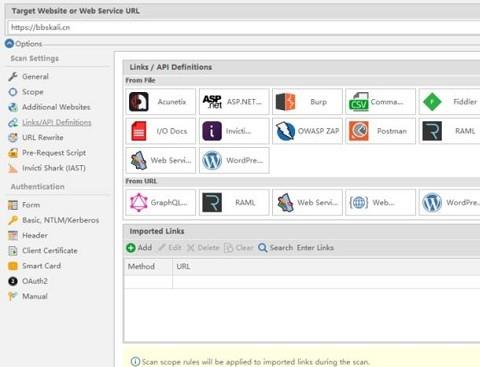
Task: Open Smart Card authentication
Action: point(42,266)
